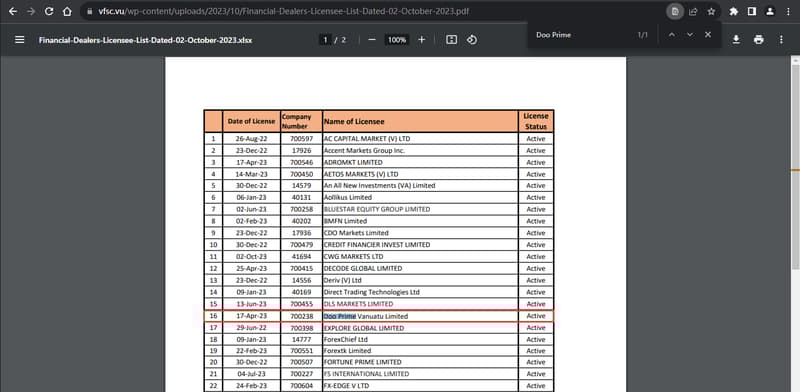
Task: Download the PDF file
Action: tap(736, 40)
